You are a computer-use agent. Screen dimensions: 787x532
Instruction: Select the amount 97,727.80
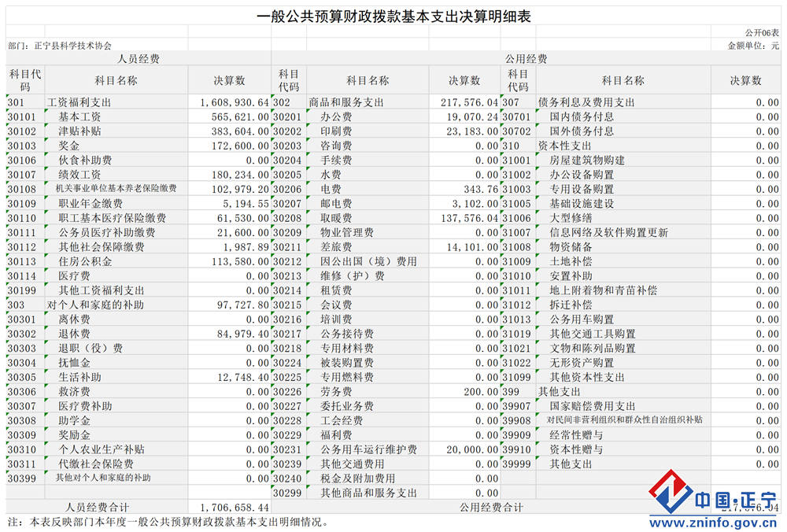pos(243,305)
